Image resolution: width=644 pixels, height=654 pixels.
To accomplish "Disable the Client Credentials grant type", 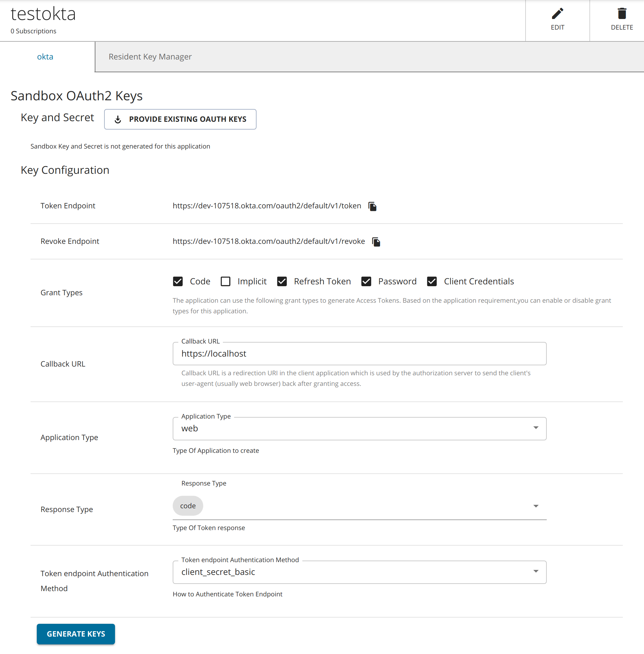I will [432, 281].
